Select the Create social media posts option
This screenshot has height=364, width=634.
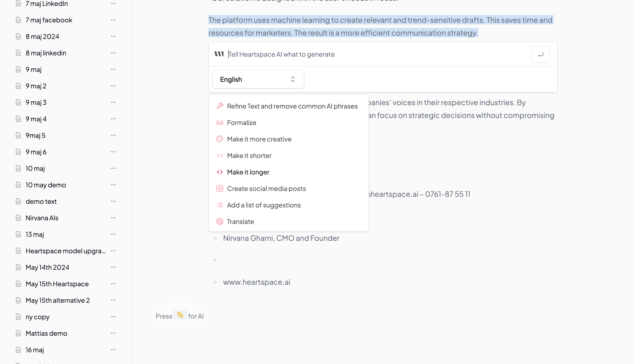click(x=266, y=188)
